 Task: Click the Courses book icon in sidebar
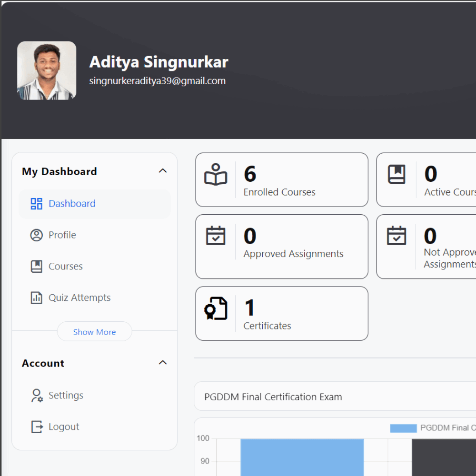tap(37, 267)
